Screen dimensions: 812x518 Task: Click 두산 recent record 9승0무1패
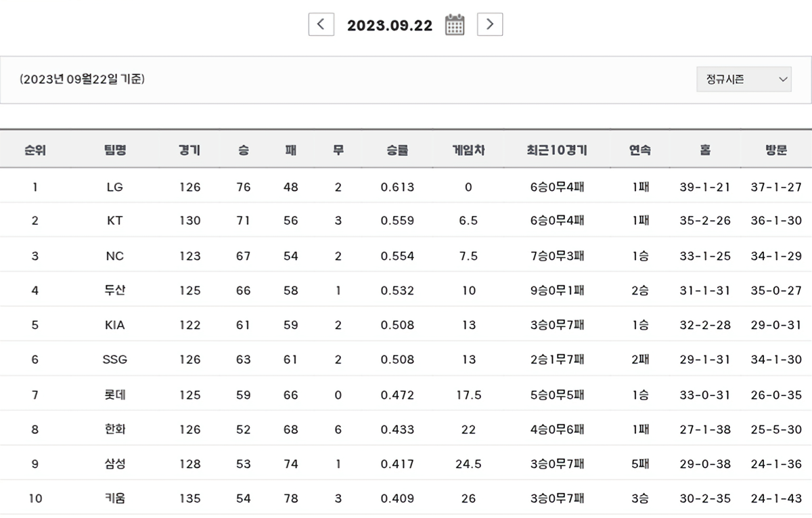click(x=558, y=290)
